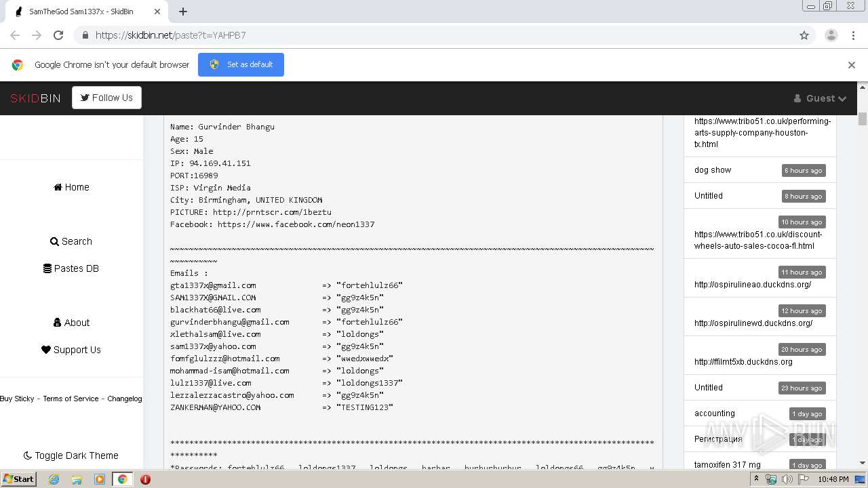Click the address bar URL field

pos(434,35)
